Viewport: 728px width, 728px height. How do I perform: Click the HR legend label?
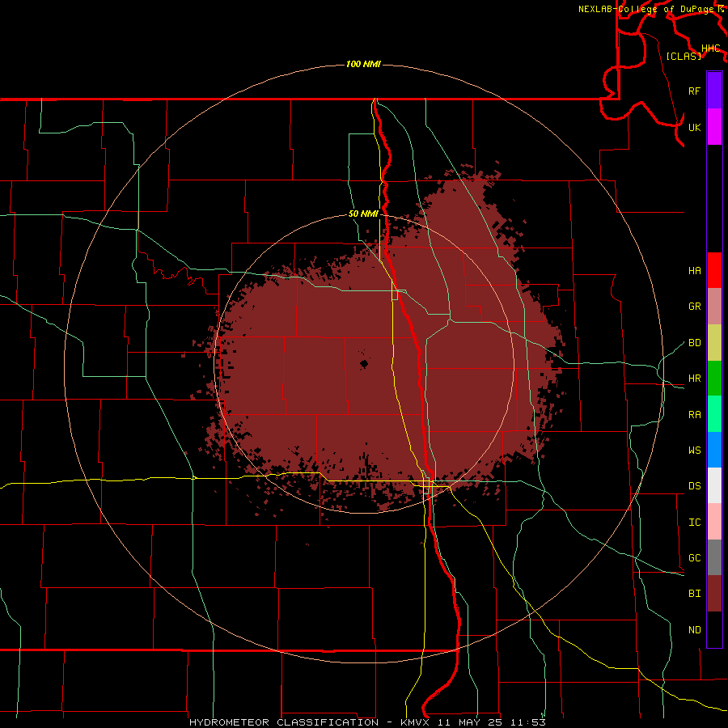694,379
